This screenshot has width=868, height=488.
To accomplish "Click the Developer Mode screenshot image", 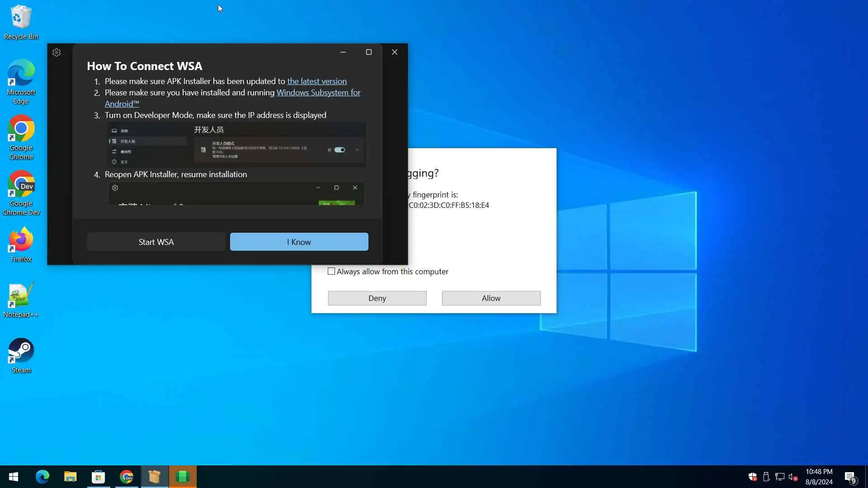I will point(236,145).
